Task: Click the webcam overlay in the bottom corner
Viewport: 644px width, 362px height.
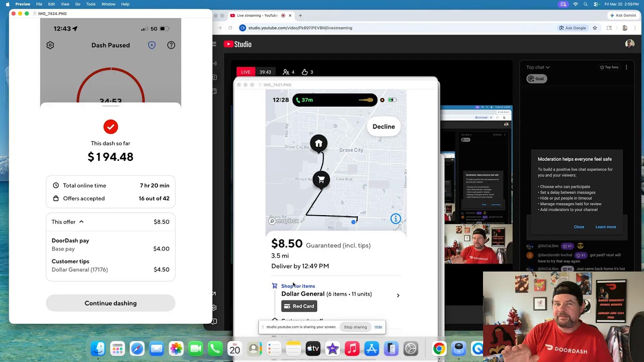Action: pos(563,317)
